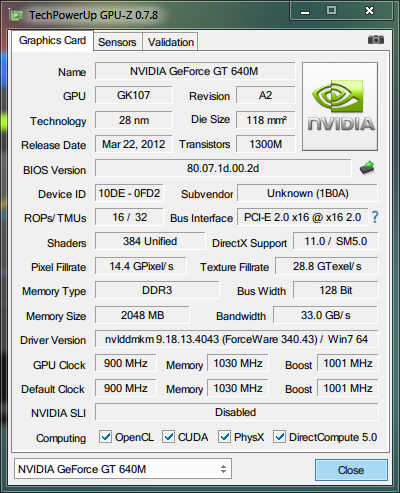Image resolution: width=400 pixels, height=493 pixels.
Task: Click the GPU-Z title bar app icon
Action: coord(17,15)
